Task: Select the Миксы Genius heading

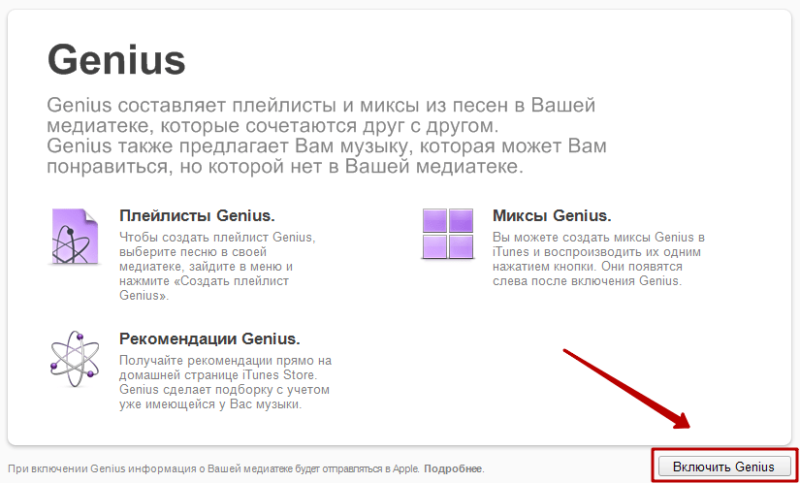Action: pos(552,215)
